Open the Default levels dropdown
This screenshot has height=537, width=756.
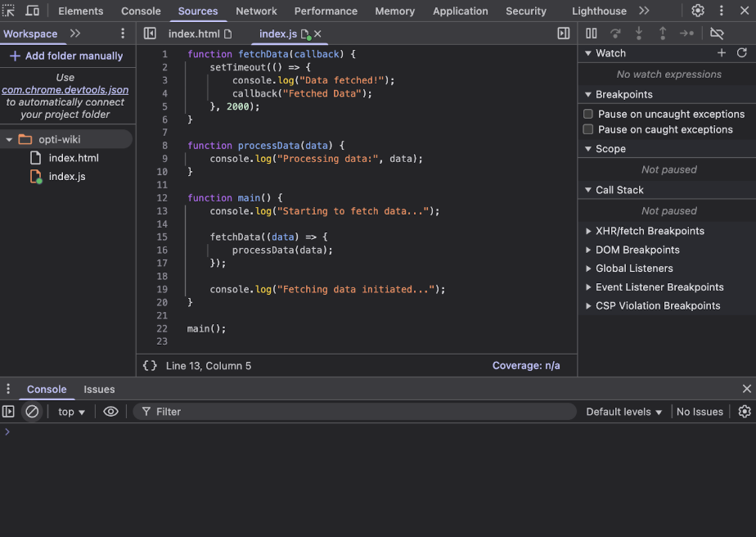(623, 412)
